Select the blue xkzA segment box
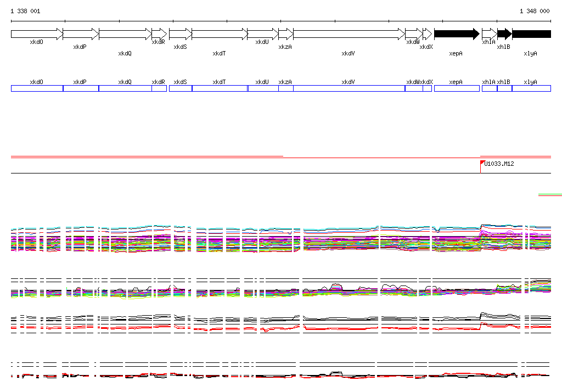 click(x=285, y=88)
